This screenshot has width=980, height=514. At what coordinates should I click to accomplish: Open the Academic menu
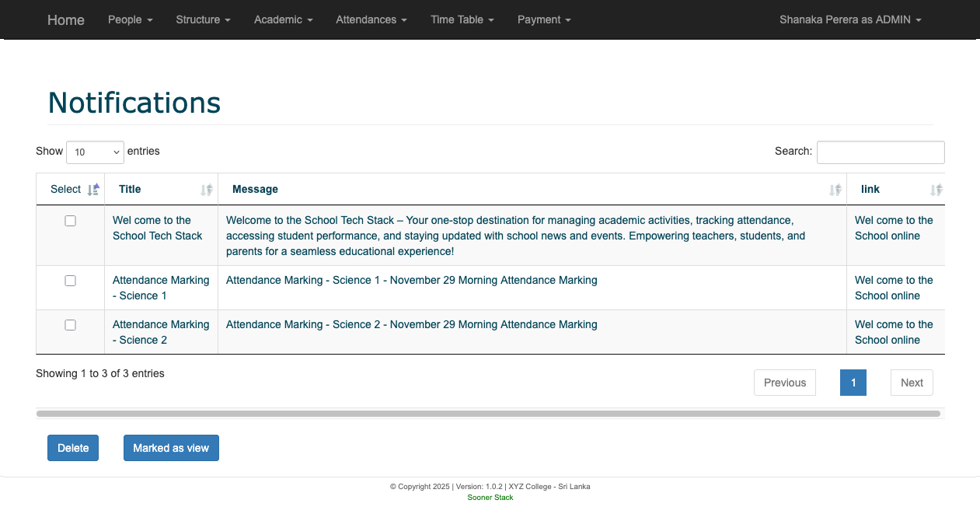point(283,19)
